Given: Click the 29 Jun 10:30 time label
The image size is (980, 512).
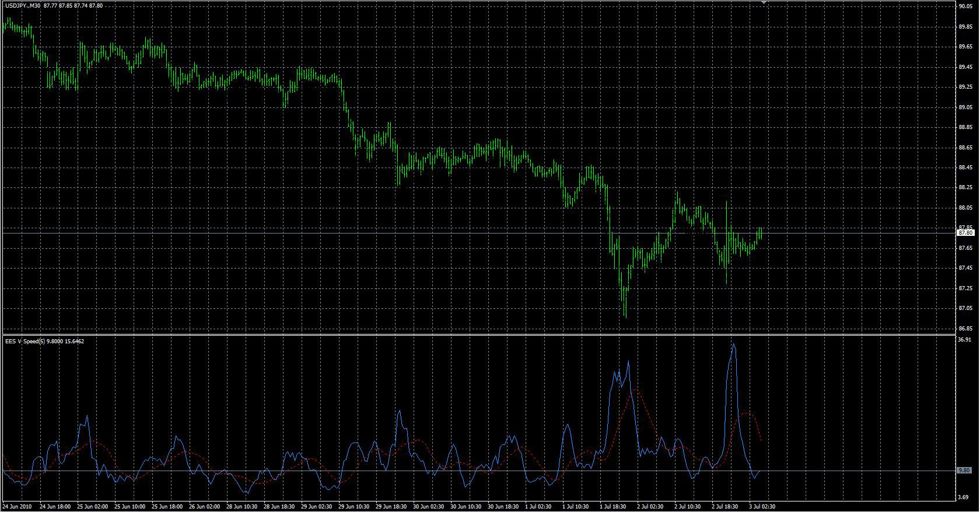Looking at the screenshot, I should [353, 507].
